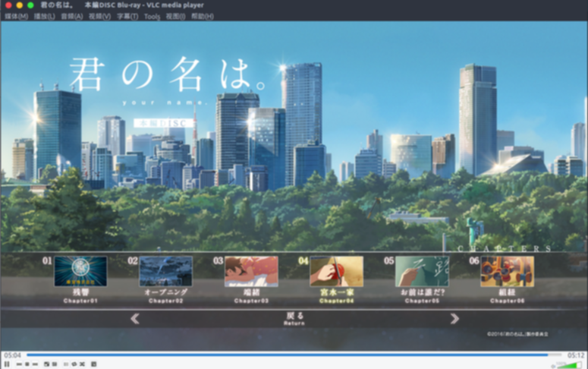
Task: Mute audio via speaker icon
Action: click(x=553, y=366)
